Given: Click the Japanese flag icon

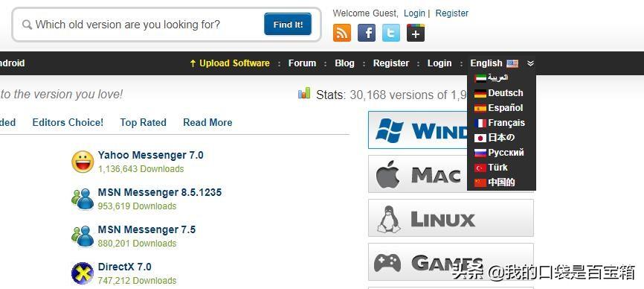Looking at the screenshot, I should pyautogui.click(x=480, y=138).
